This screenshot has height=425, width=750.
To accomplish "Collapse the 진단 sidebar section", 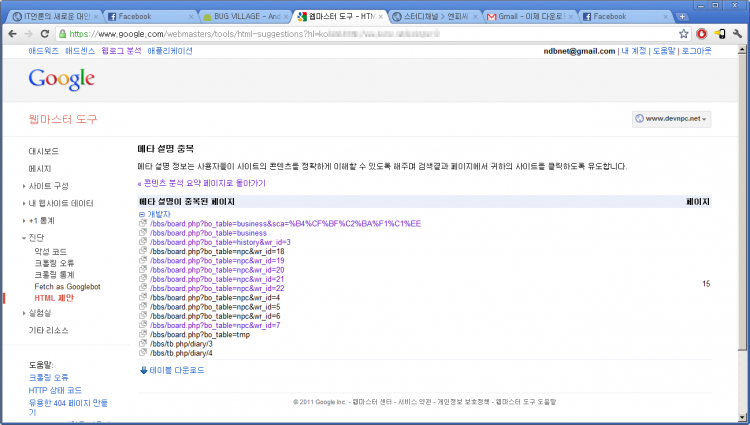I will click(x=36, y=237).
